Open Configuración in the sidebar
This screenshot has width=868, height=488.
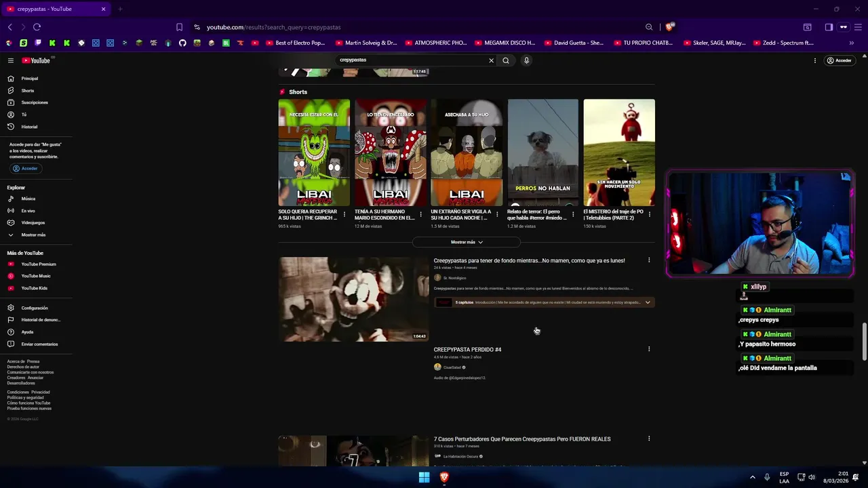pyautogui.click(x=34, y=308)
